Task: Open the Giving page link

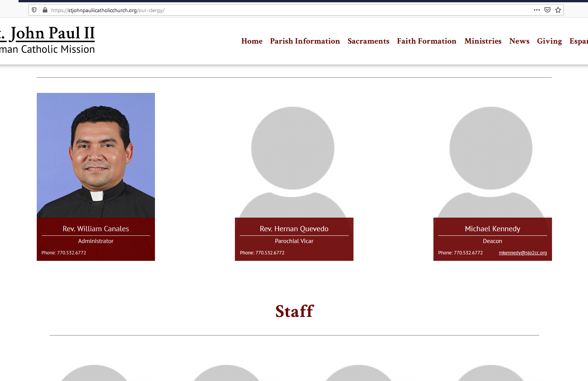Action: point(549,41)
